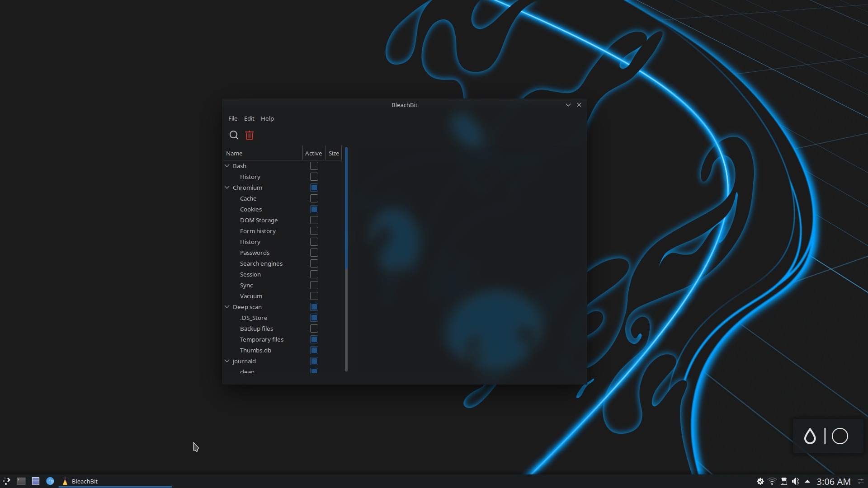
Task: Open the file manager from the taskbar
Action: click(36, 481)
